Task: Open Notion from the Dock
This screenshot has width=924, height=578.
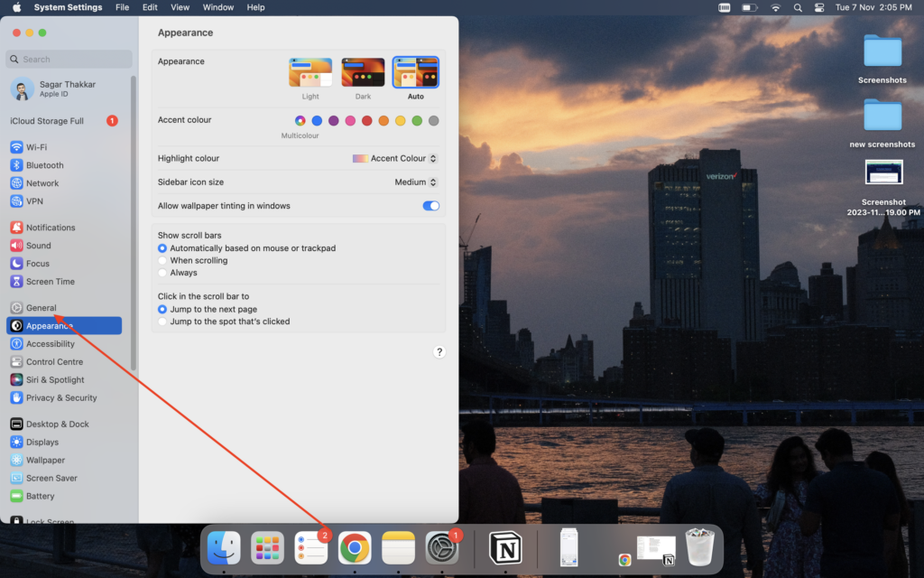Action: click(505, 547)
